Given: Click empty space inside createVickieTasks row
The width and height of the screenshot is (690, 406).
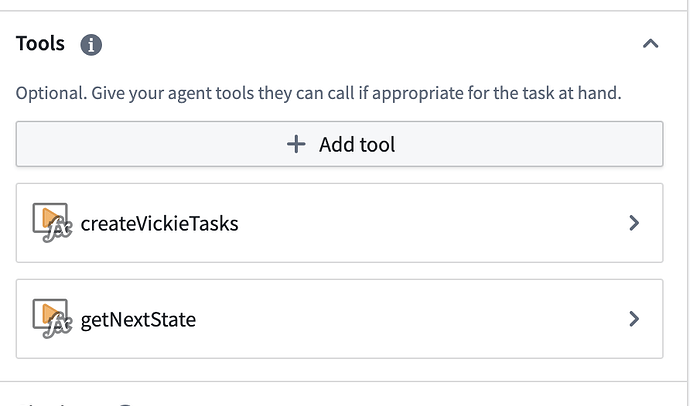Looking at the screenshot, I should (x=431, y=223).
